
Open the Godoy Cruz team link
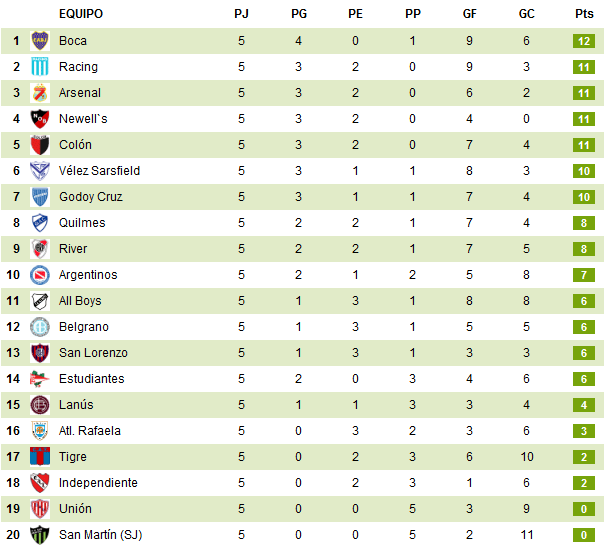[91, 197]
